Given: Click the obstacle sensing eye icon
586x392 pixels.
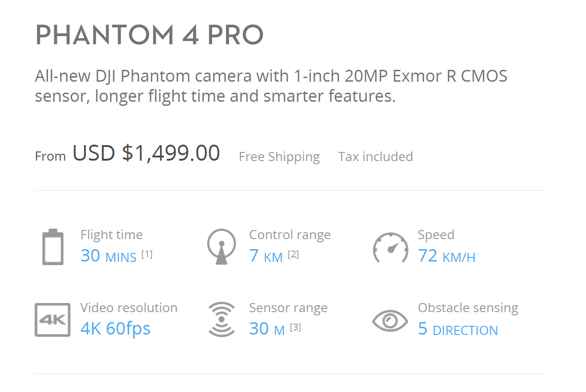Looking at the screenshot, I should [390, 320].
